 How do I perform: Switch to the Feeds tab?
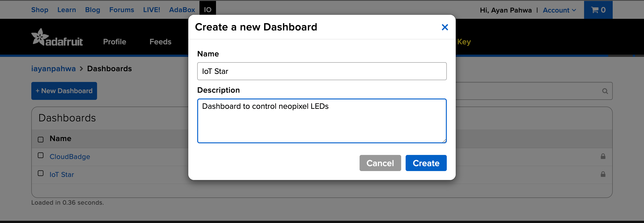[x=160, y=42]
